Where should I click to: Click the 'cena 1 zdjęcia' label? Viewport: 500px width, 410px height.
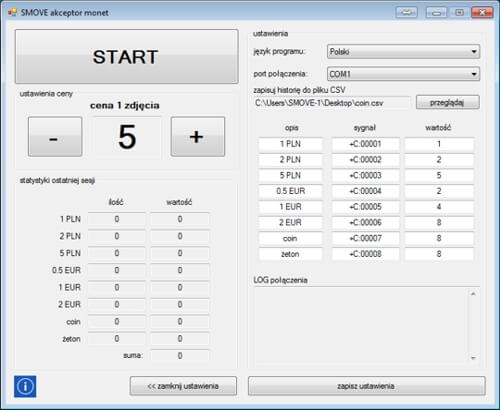125,105
